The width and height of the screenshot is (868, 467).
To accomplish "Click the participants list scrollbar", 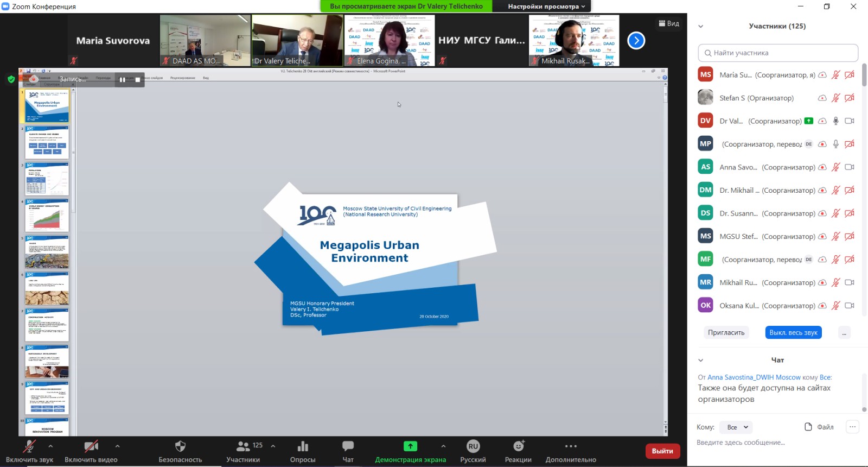I will [x=864, y=74].
